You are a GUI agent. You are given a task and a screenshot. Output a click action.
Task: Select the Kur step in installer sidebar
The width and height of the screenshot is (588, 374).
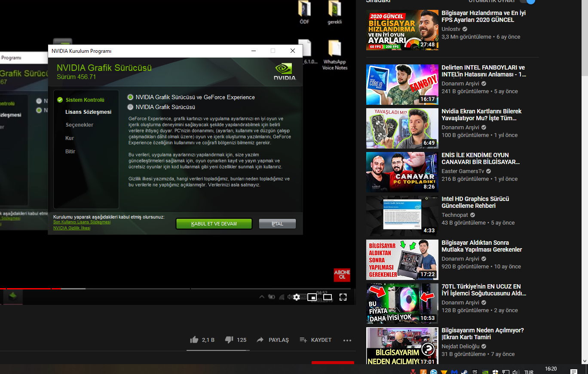coord(70,138)
